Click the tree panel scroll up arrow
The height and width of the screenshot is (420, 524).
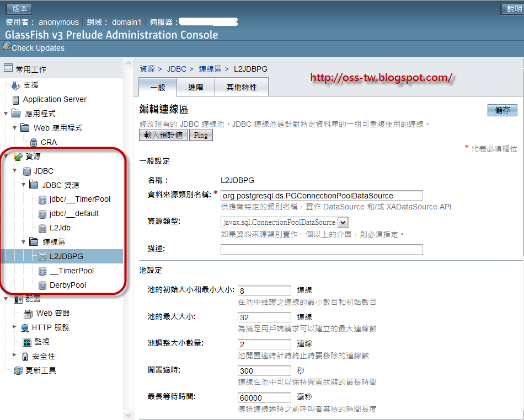coord(129,63)
